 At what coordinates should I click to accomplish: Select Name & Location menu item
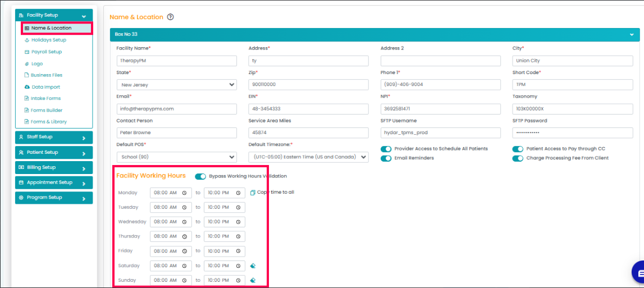pyautogui.click(x=57, y=28)
